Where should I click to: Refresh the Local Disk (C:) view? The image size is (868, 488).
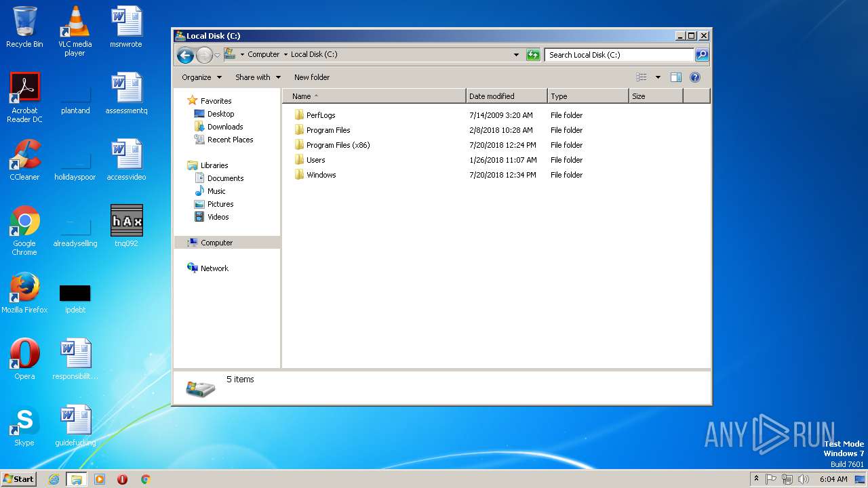click(x=533, y=55)
